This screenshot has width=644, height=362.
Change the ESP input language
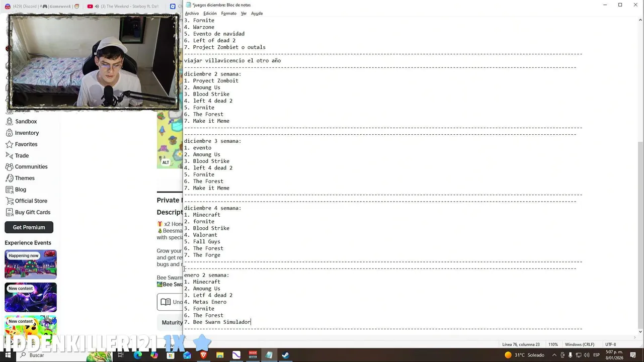pos(597,355)
